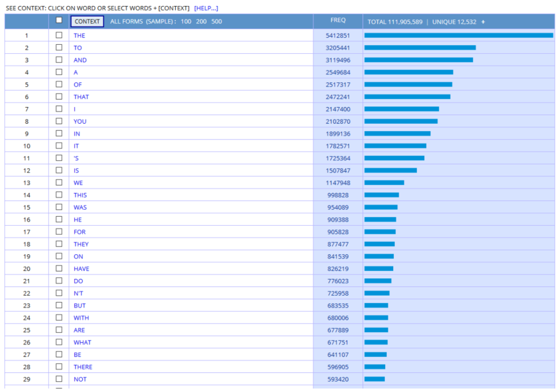Viewport: 560px width, 392px height.
Task: Click the word N'T in list
Action: [79, 293]
